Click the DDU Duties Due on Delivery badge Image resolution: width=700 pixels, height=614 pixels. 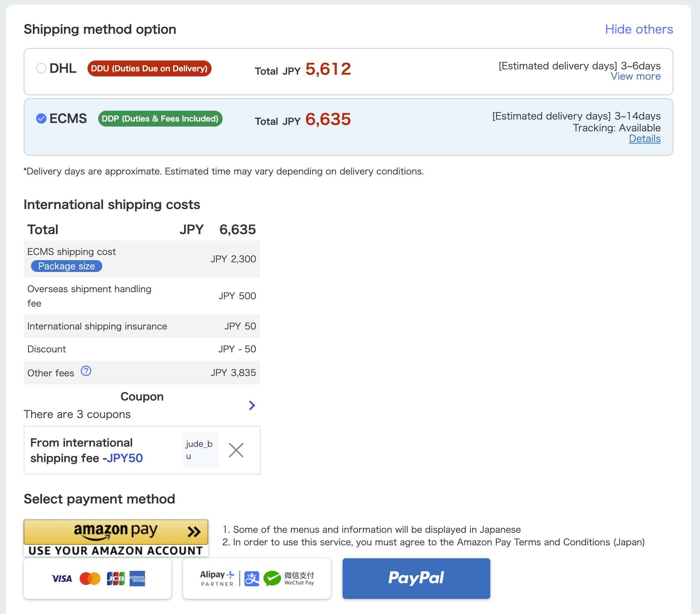pyautogui.click(x=149, y=69)
